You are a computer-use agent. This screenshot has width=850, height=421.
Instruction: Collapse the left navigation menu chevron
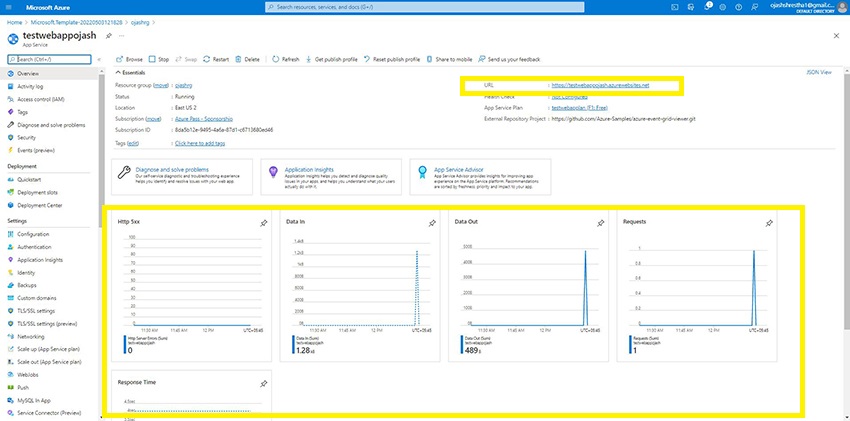[x=99, y=60]
